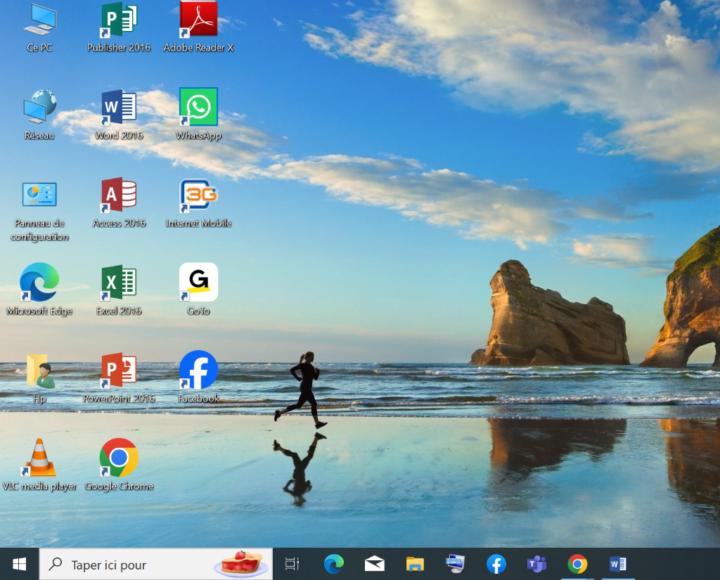The height and width of the screenshot is (580, 720).
Task: Click the VLC media player desktop icon
Action: pos(39,459)
